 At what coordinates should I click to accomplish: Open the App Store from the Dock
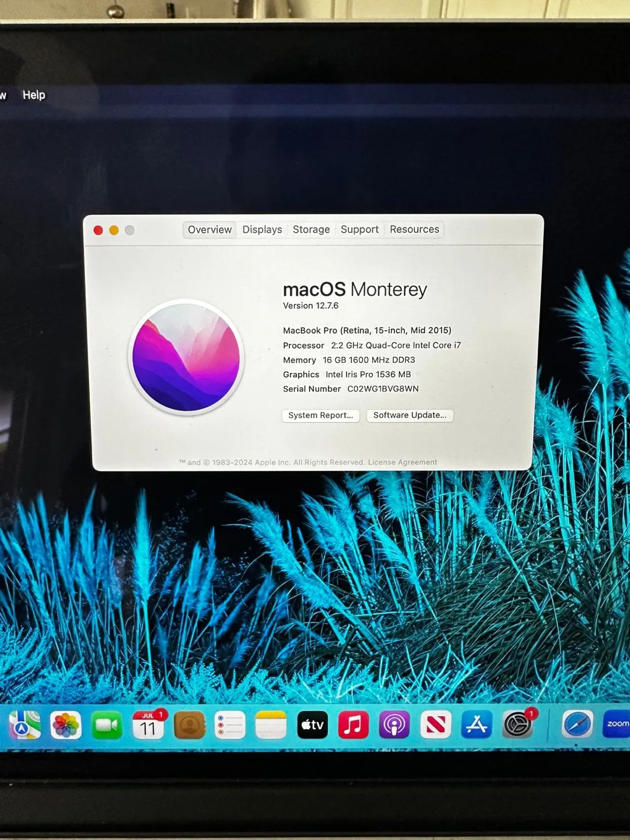click(477, 724)
